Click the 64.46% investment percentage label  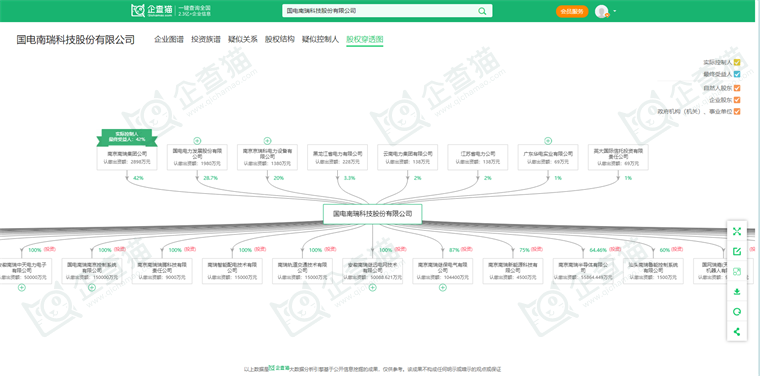[x=598, y=250]
